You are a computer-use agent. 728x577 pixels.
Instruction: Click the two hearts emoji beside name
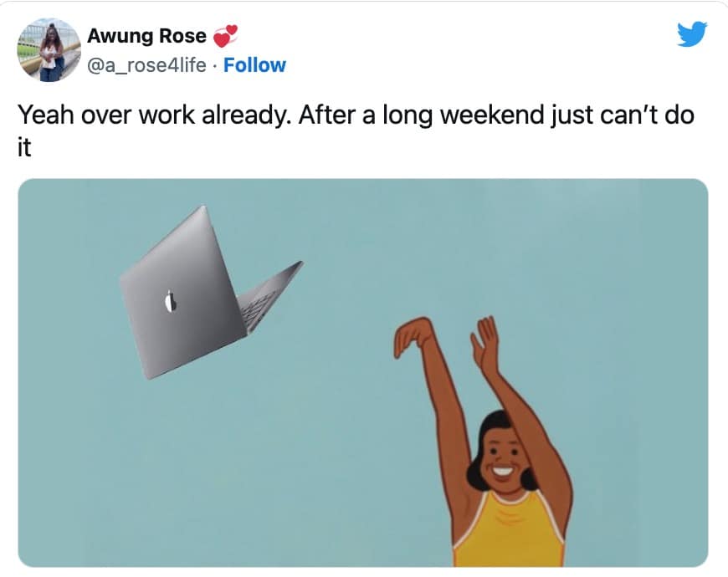[x=225, y=36]
